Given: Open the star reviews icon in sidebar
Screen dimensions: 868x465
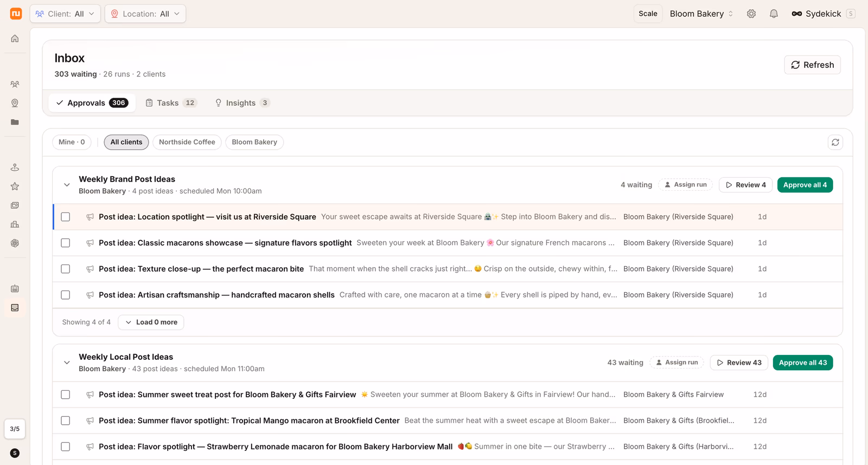Looking at the screenshot, I should click(x=15, y=186).
